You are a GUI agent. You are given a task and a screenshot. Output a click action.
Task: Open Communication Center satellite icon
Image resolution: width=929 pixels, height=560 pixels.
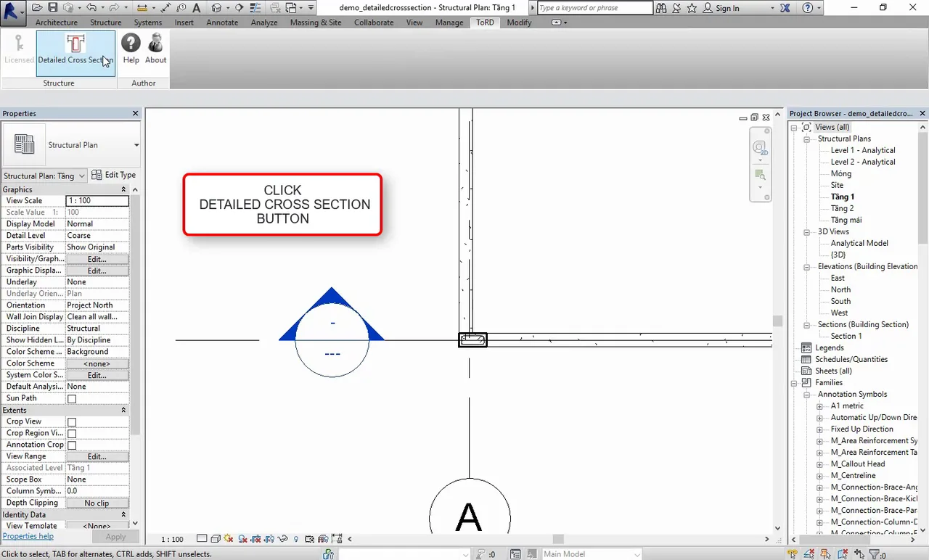[676, 8]
